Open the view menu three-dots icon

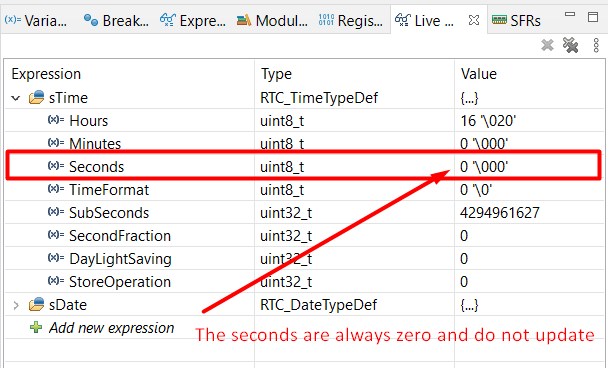[596, 45]
